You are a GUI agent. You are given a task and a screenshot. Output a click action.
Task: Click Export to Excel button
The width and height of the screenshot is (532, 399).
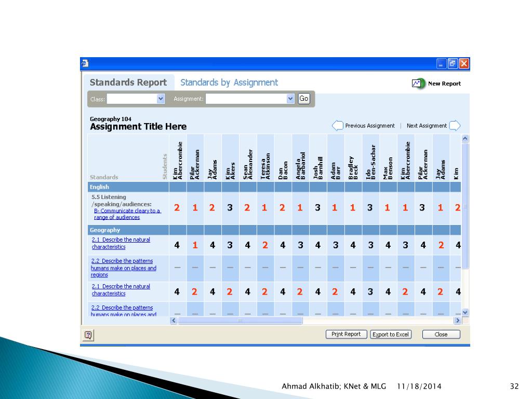391,334
